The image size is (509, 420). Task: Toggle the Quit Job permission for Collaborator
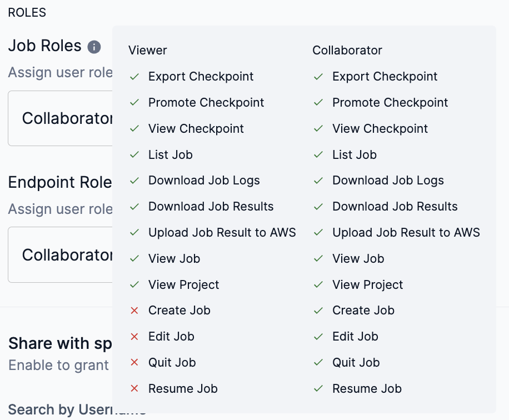[x=318, y=363]
